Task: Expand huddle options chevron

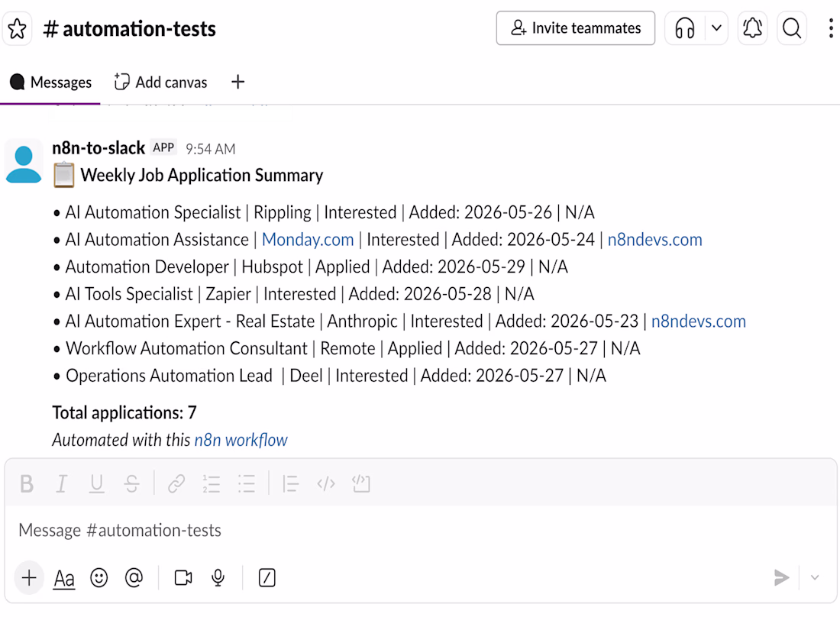Action: [716, 27]
